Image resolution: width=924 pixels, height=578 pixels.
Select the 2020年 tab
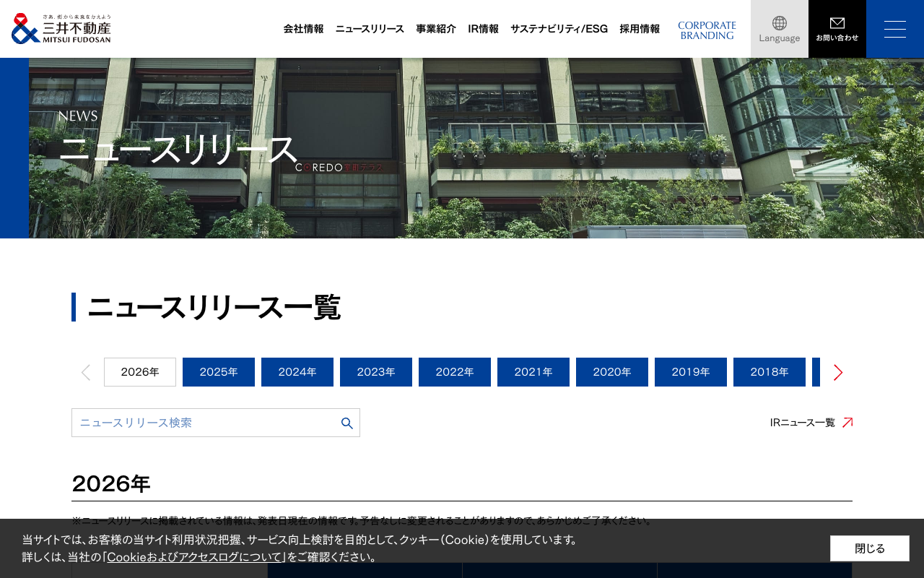(612, 372)
